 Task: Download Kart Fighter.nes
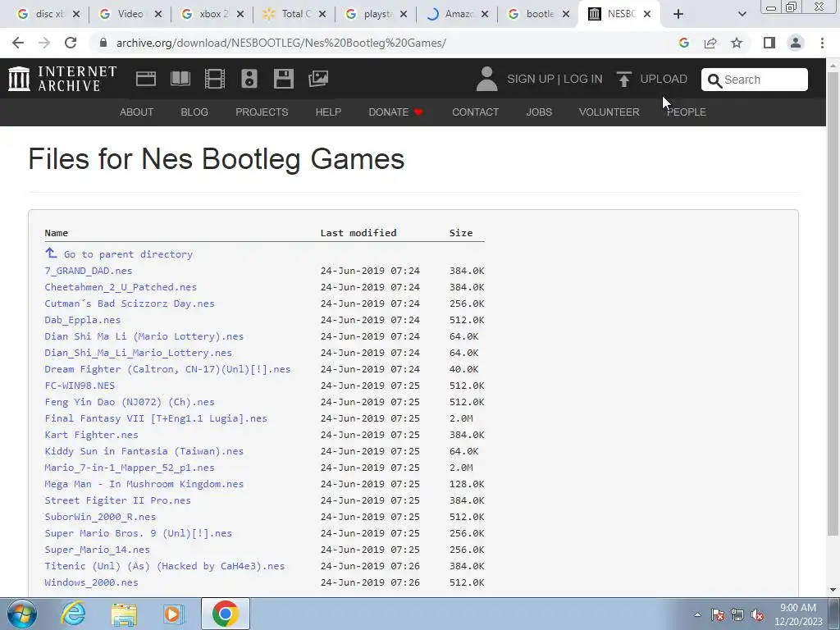pos(92,435)
